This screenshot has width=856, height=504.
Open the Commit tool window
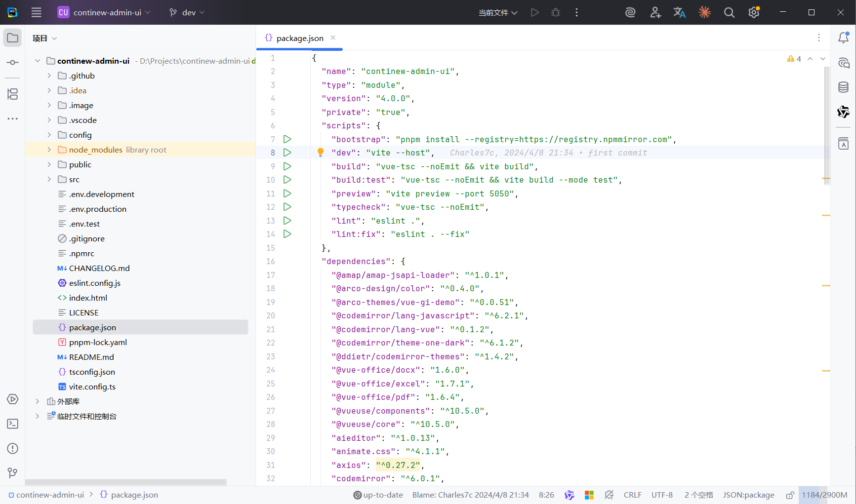point(12,63)
